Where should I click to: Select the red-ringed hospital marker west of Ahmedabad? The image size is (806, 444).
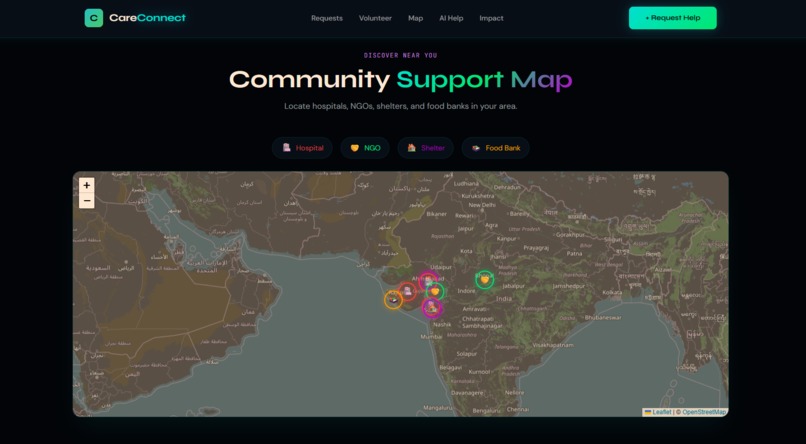pos(407,291)
